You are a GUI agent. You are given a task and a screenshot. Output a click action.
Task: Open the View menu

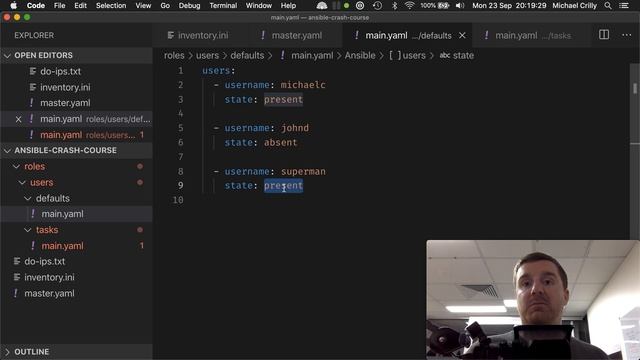coord(143,6)
